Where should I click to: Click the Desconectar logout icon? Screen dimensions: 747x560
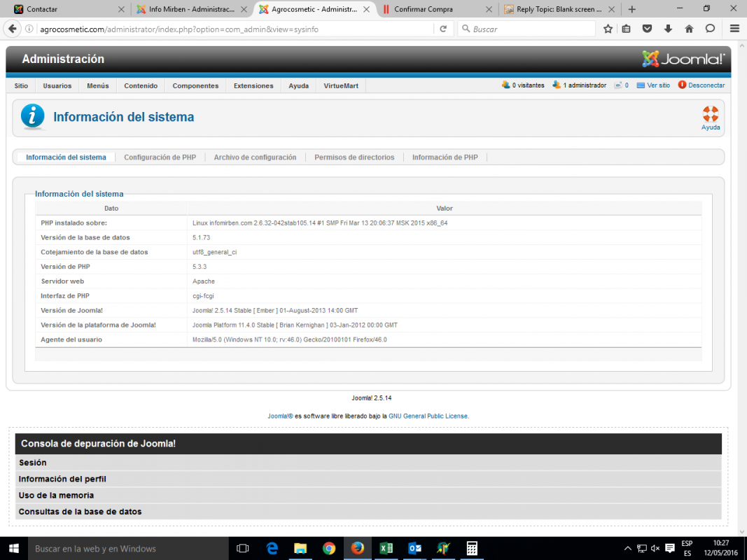click(682, 85)
